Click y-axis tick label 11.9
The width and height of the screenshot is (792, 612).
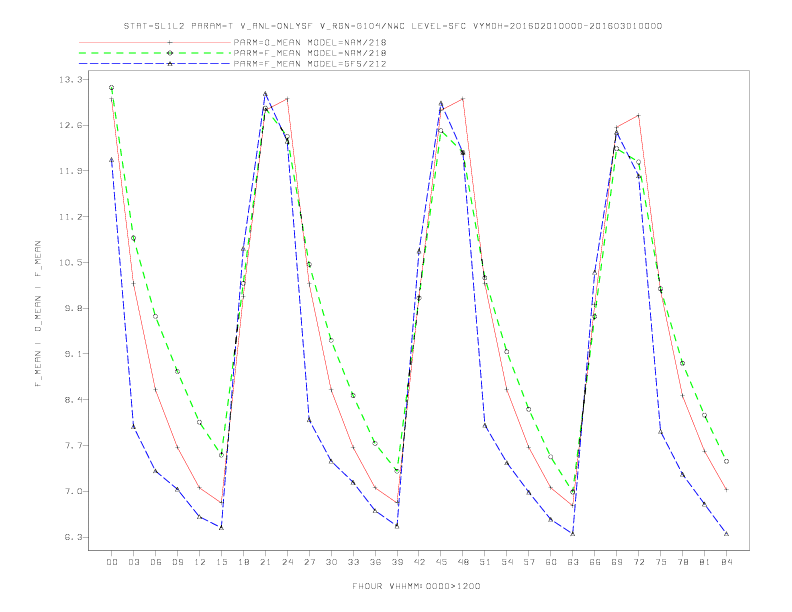pyautogui.click(x=70, y=171)
